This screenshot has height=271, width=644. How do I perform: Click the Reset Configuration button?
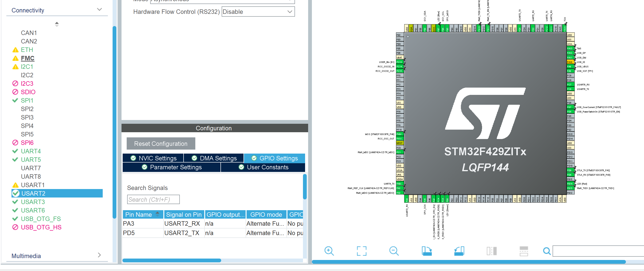point(161,144)
